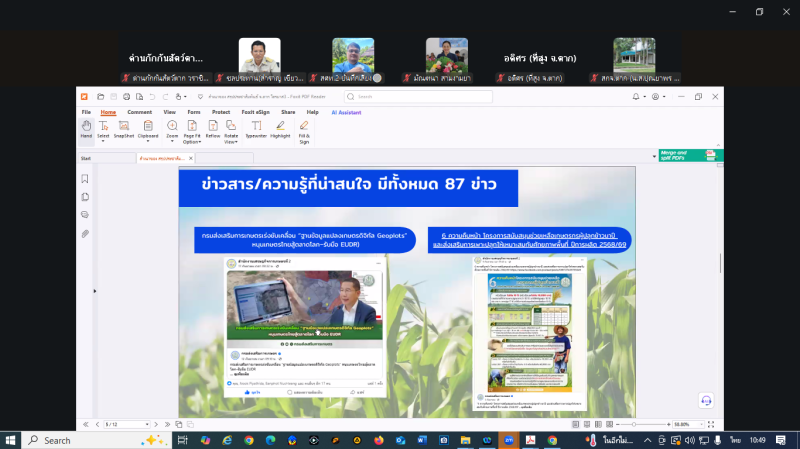The width and height of the screenshot is (800, 449).
Task: Click the SnapShot tool icon
Action: point(124,129)
